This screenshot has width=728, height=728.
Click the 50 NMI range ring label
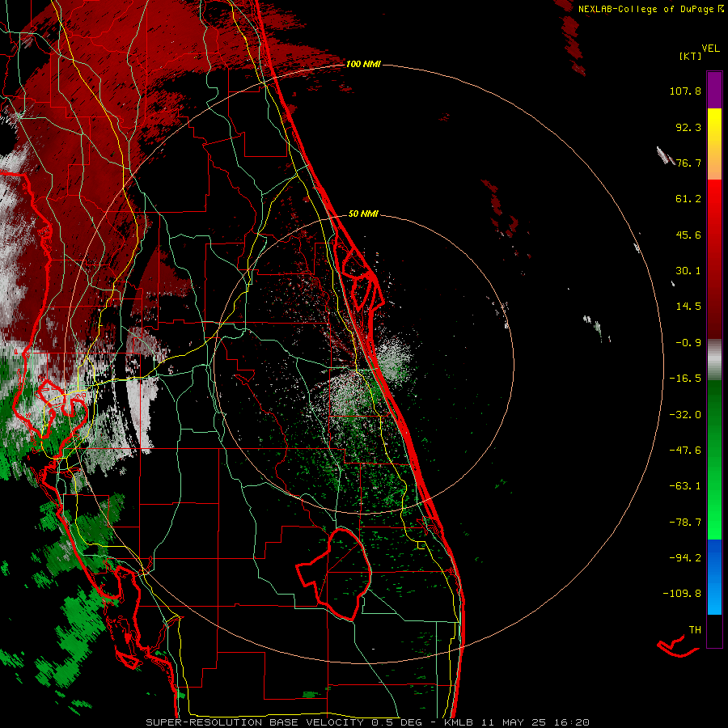point(363,214)
